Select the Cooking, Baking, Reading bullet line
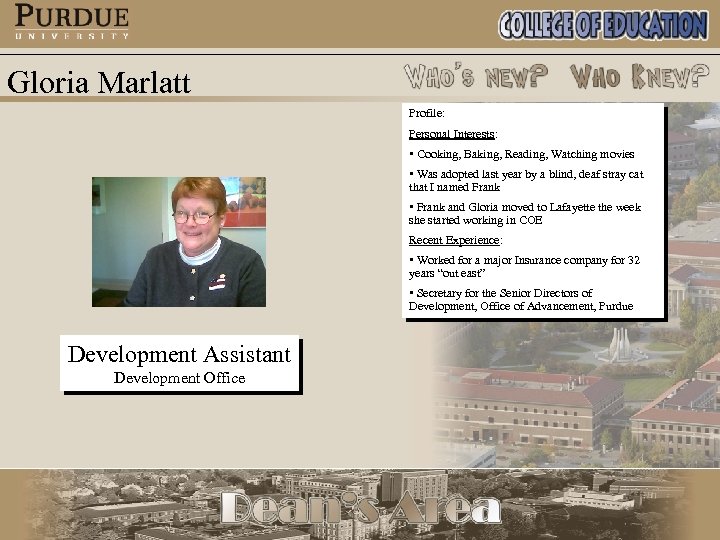This screenshot has width=720, height=540. pyautogui.click(x=522, y=154)
